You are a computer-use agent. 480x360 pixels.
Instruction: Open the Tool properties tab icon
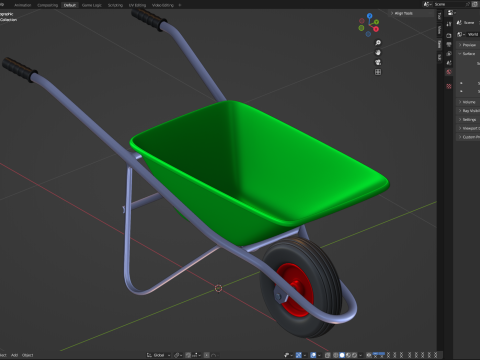pos(449,24)
